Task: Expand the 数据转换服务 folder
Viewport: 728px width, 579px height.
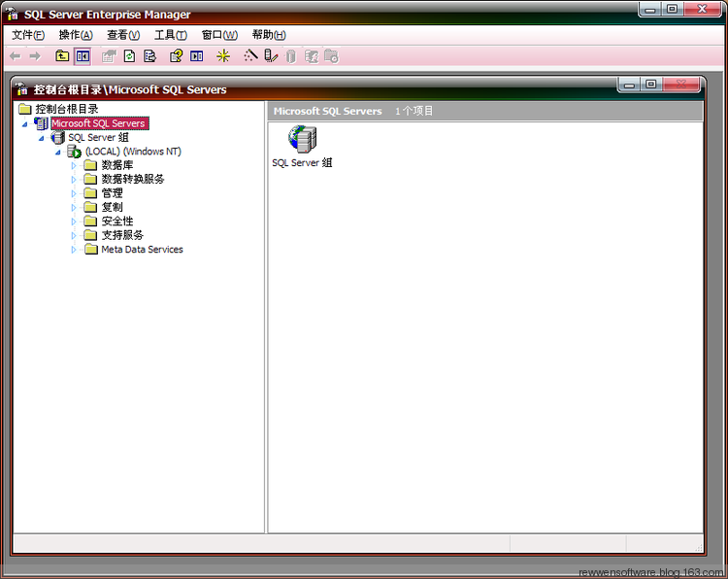Action: pyautogui.click(x=74, y=180)
